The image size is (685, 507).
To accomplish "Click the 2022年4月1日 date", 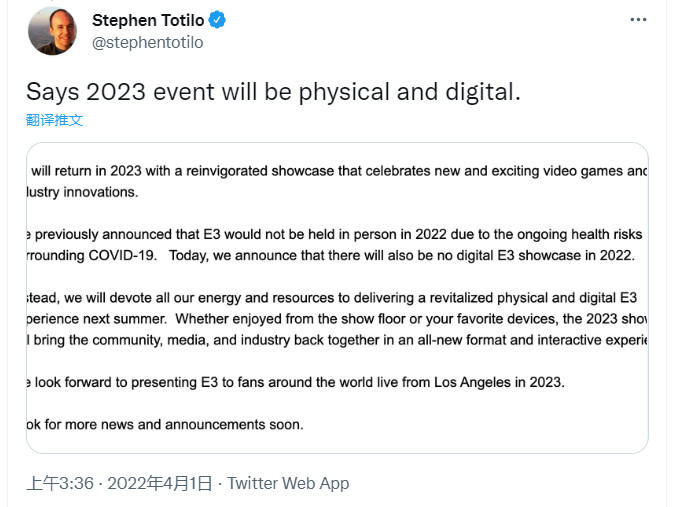I will coord(160,483).
